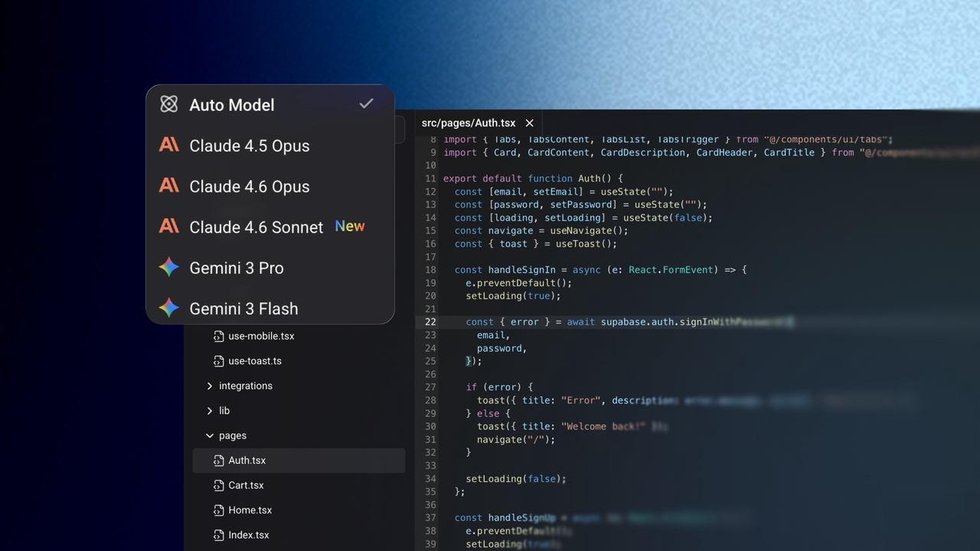
Task: Click 'e.preventDefault();' on line 19
Action: (x=519, y=282)
